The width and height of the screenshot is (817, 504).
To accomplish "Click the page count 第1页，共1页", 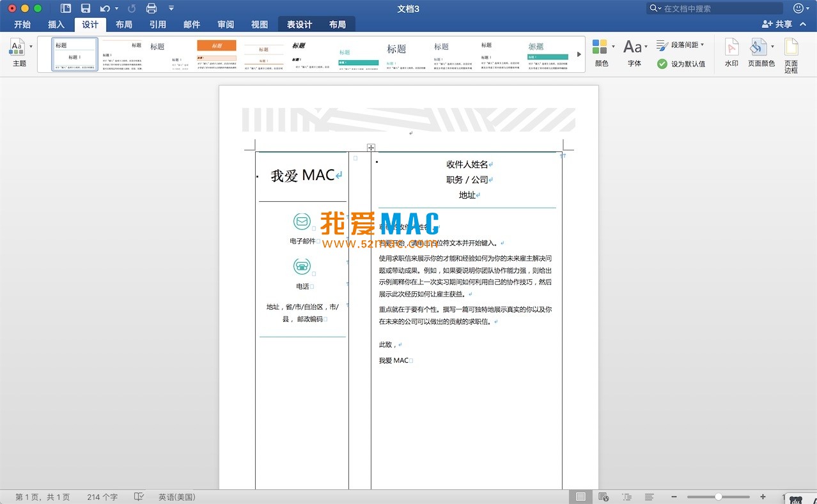I will coord(43,497).
